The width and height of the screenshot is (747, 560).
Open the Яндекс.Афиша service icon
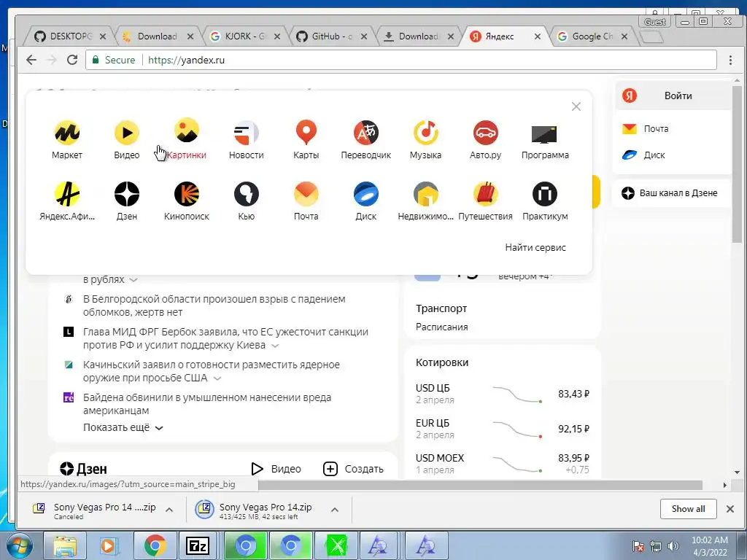67,194
